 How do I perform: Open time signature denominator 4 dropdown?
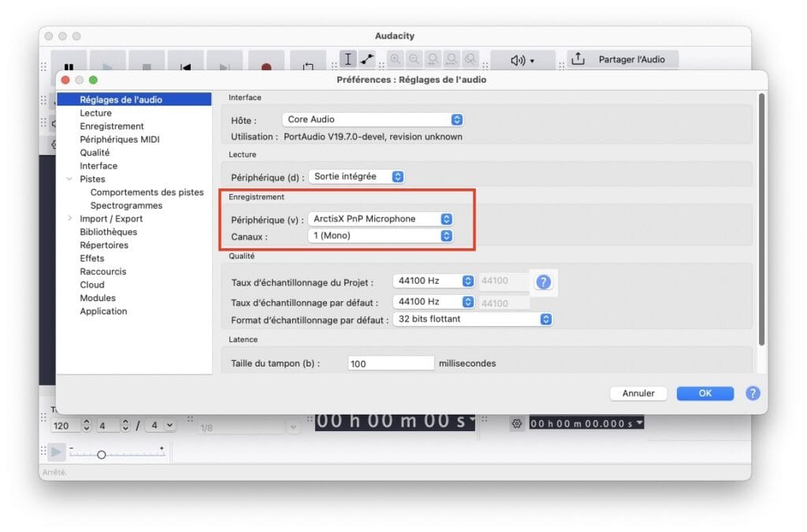(161, 426)
